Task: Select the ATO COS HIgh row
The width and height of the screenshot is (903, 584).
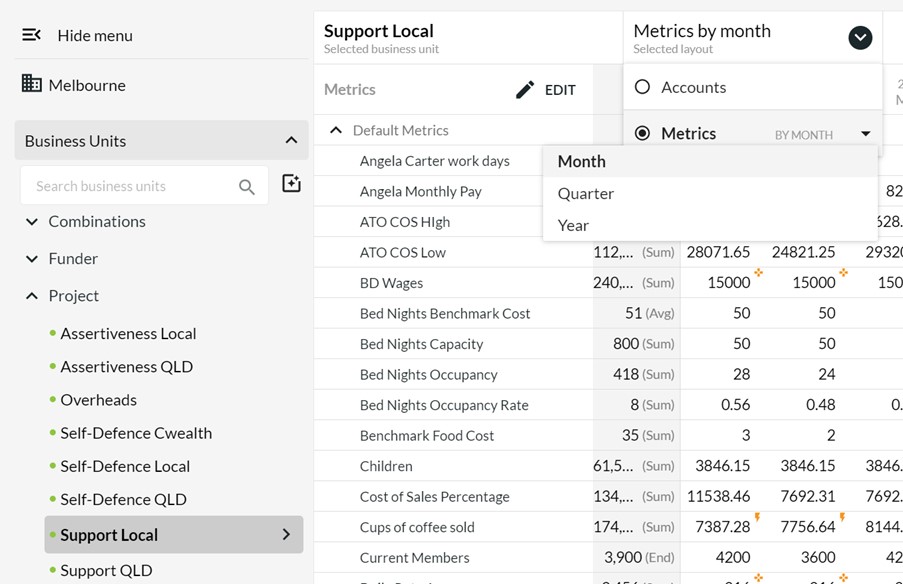Action: tap(405, 222)
